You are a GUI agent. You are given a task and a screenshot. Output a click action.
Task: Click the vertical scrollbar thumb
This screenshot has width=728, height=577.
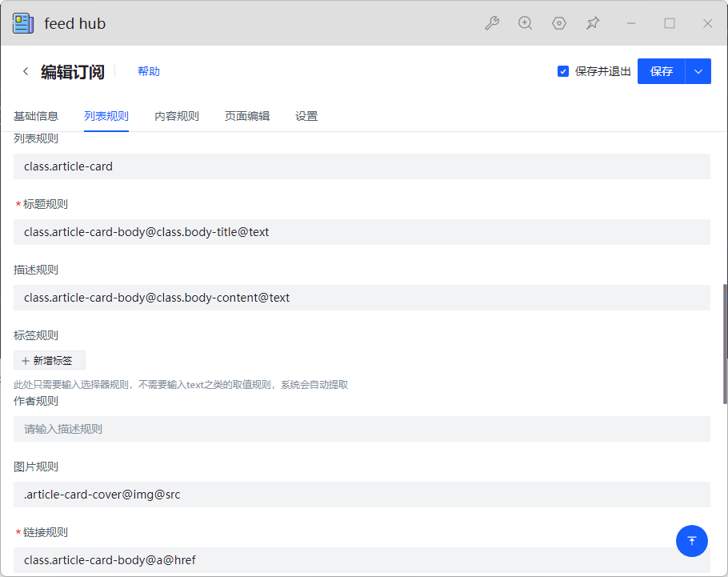[726, 344]
